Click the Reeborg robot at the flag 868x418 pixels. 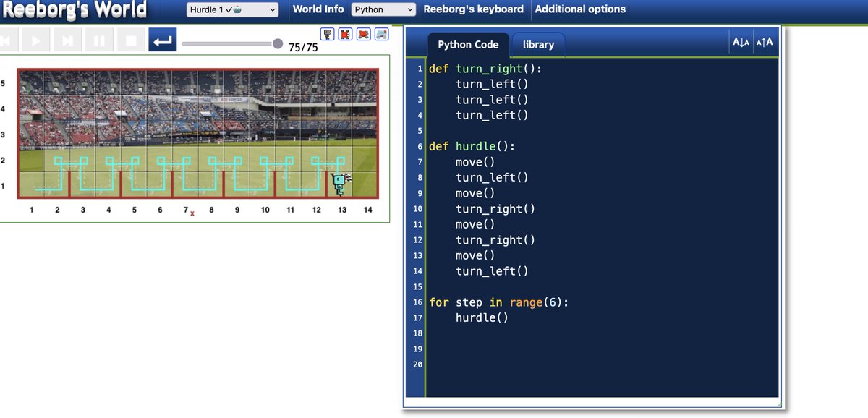(x=339, y=184)
